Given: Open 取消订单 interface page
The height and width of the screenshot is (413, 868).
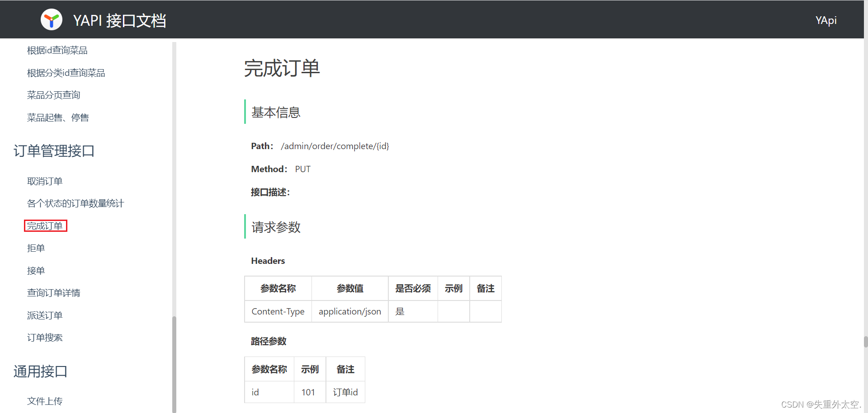Looking at the screenshot, I should [x=45, y=181].
